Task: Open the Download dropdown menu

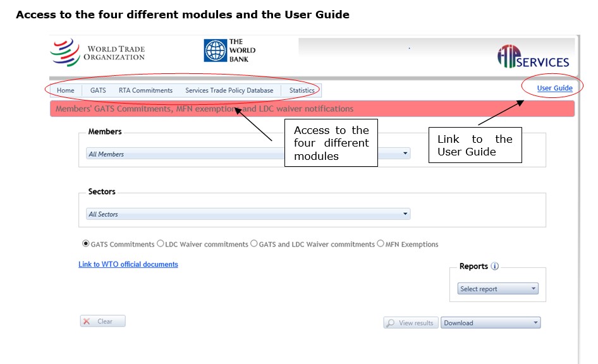Action: [x=491, y=323]
